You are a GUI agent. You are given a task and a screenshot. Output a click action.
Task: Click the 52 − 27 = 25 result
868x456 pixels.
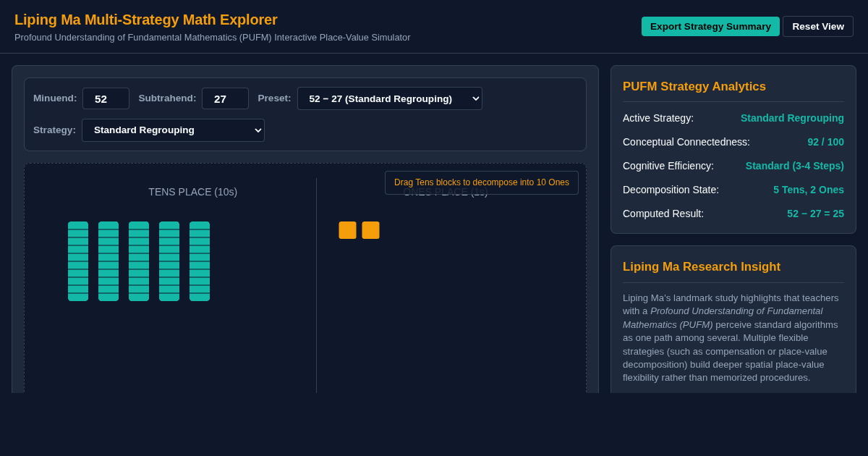pyautogui.click(x=816, y=214)
